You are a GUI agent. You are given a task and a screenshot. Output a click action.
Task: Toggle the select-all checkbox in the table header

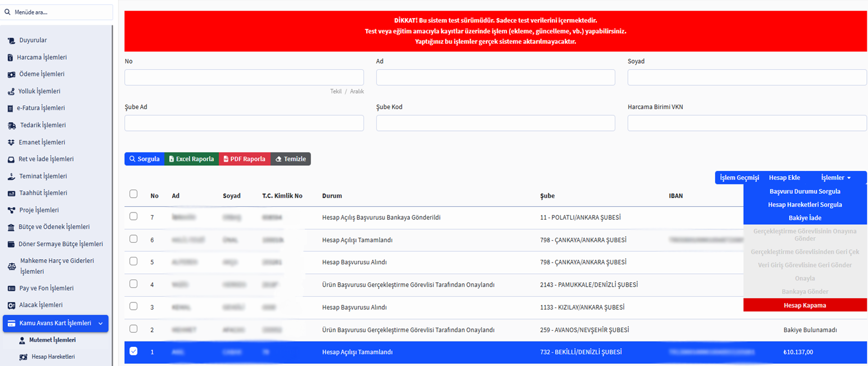click(133, 194)
